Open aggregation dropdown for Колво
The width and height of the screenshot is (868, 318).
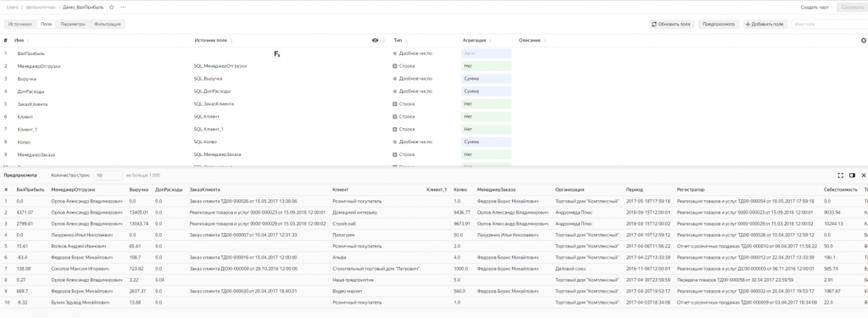click(x=486, y=142)
